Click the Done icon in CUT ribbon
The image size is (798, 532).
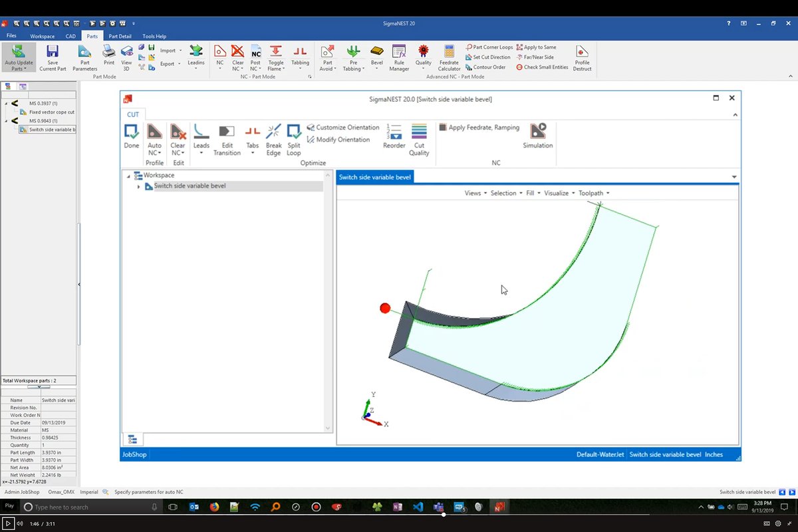coord(132,131)
